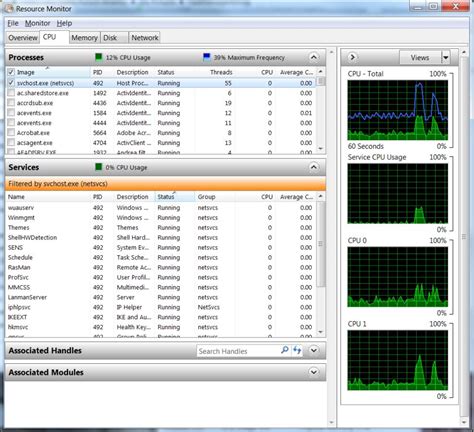Click the Service CPU Usage graph

[x=397, y=193]
